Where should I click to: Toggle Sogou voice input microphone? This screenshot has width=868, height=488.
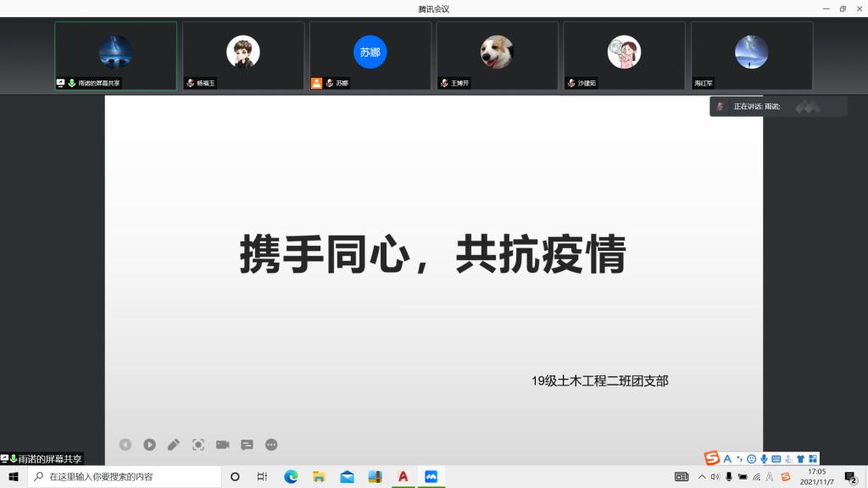click(x=764, y=458)
